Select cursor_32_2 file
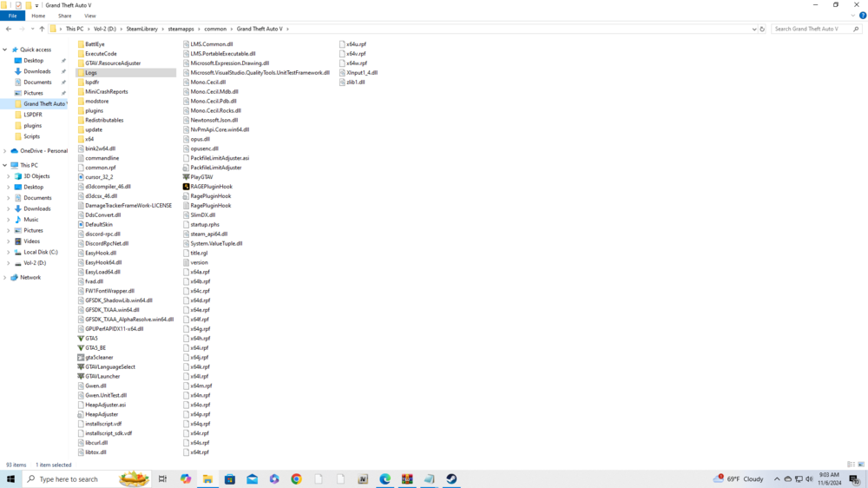 tap(95, 177)
